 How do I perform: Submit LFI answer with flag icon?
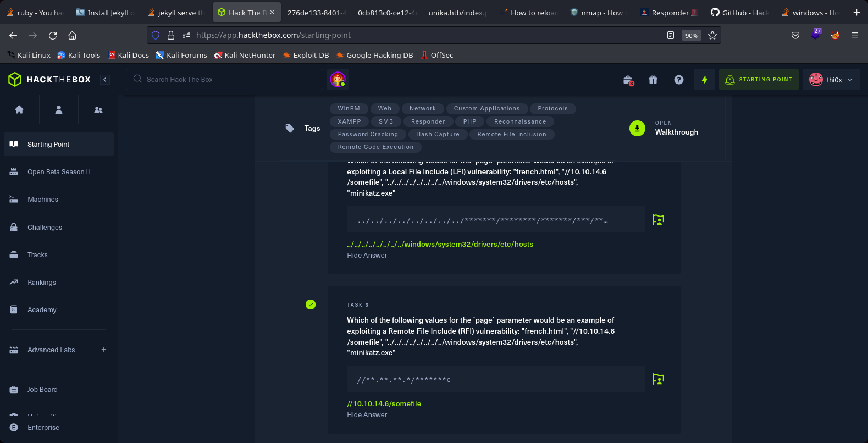(x=658, y=219)
